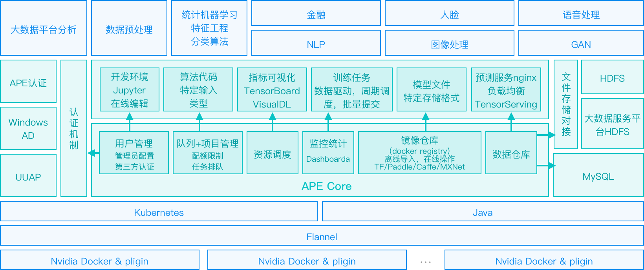Select the 镜像仓库 docker registry box
The image size is (644, 270).
[x=420, y=153]
